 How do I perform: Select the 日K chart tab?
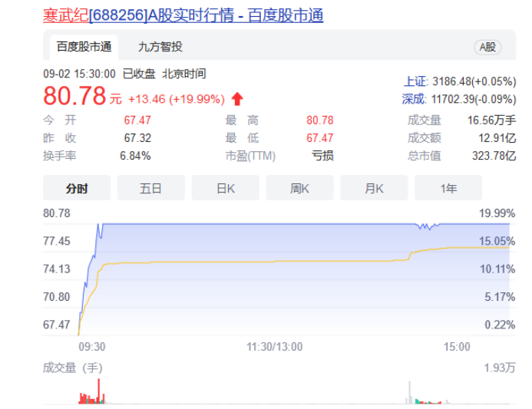[x=225, y=188]
